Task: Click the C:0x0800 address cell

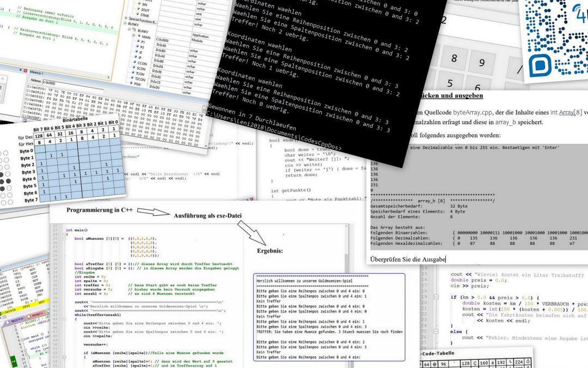Action: (x=162, y=40)
